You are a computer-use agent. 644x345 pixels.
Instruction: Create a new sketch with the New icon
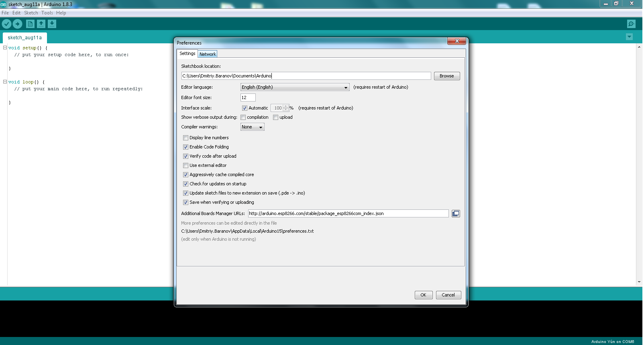tap(30, 24)
